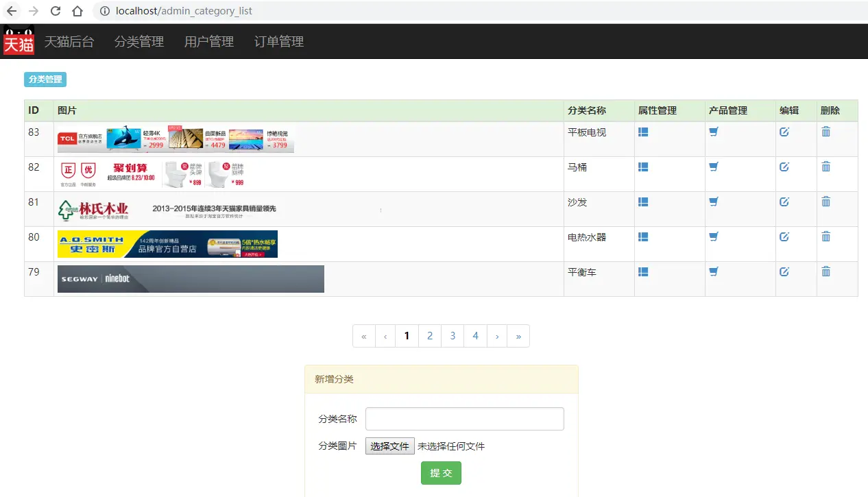The image size is (868, 497).
Task: View site information icon in address bar
Action: pyautogui.click(x=104, y=11)
